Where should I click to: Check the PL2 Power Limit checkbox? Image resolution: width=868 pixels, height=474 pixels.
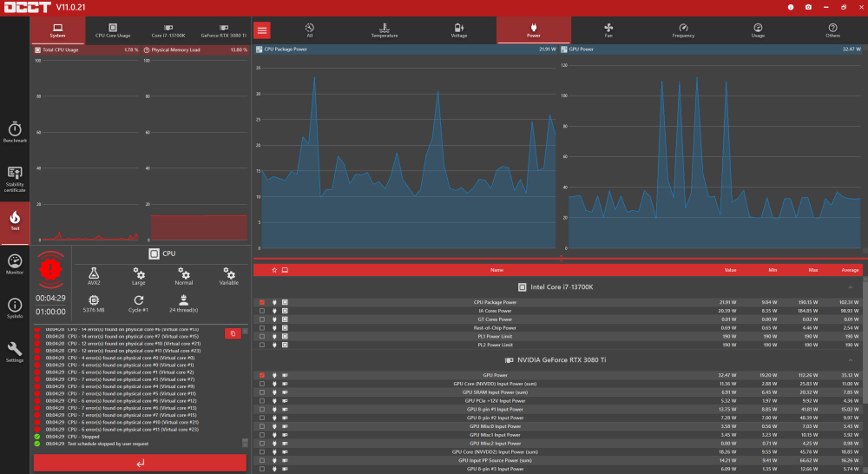click(x=262, y=345)
